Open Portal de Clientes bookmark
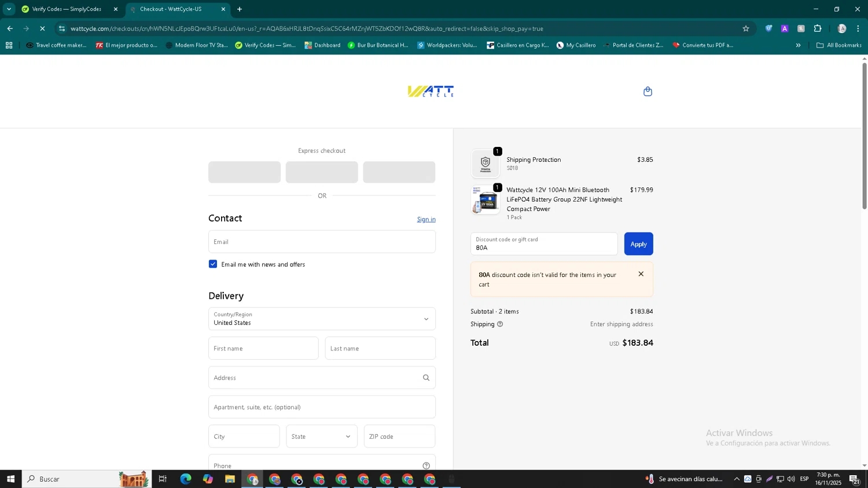Image resolution: width=868 pixels, height=488 pixels. click(633, 45)
